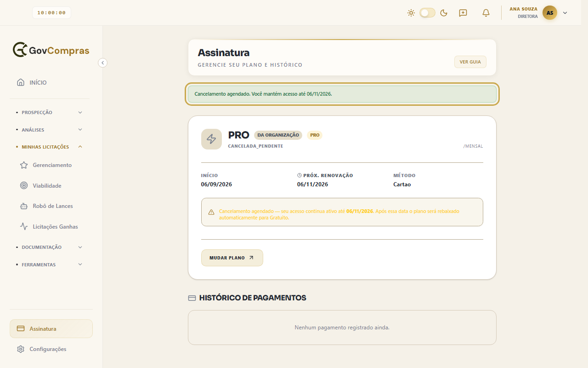This screenshot has width=588, height=368.
Task: Toggle the light/dark theme switch
Action: click(427, 13)
